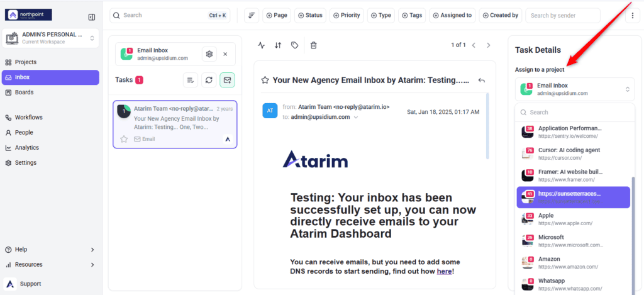Click the Northpoint logo
This screenshot has width=644, height=295.
coord(28,15)
